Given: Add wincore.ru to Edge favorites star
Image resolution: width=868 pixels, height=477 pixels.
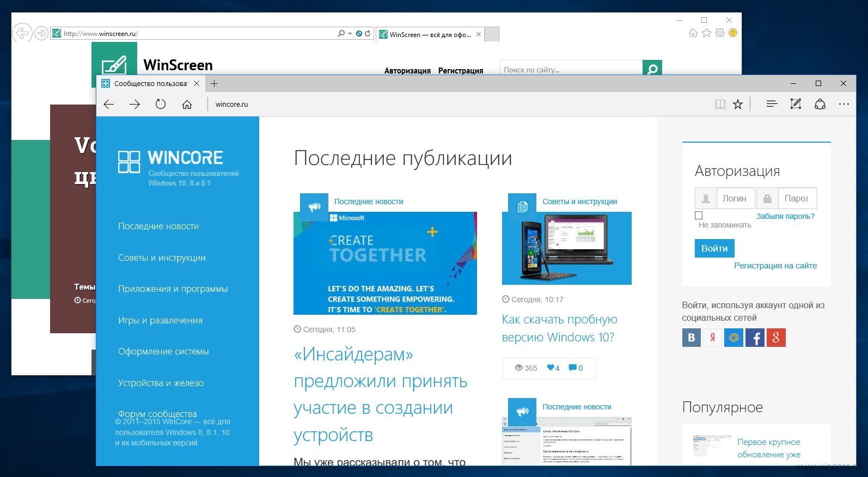Looking at the screenshot, I should 738,104.
